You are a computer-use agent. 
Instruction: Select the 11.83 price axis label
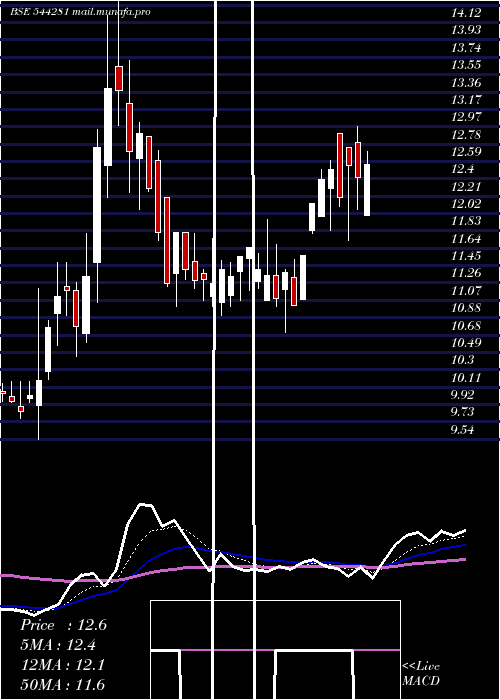pos(466,221)
